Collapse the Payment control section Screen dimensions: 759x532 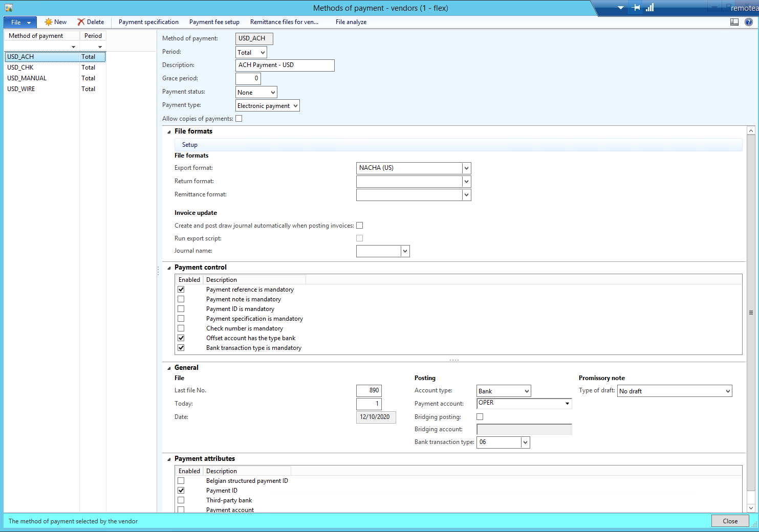coord(169,268)
